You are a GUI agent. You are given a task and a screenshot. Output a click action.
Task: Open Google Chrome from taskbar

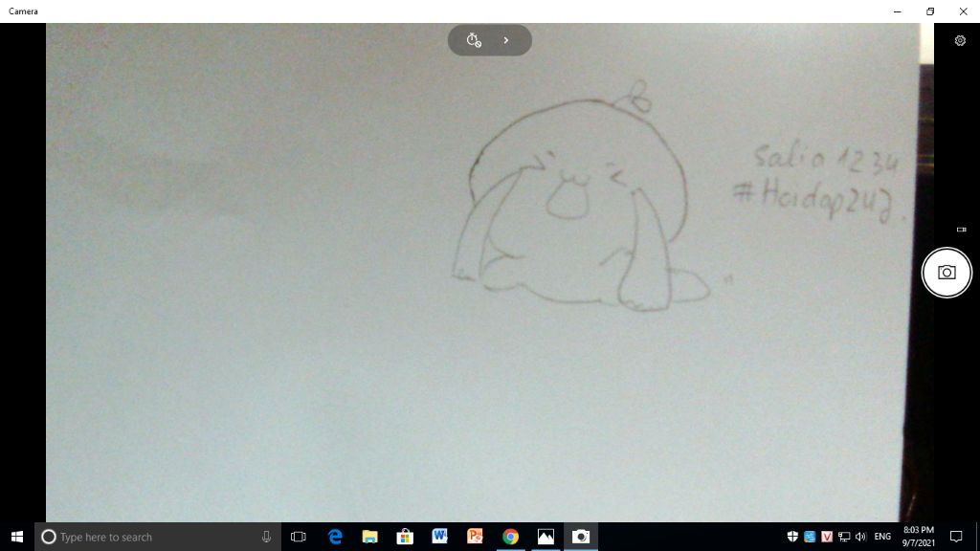coord(511,537)
